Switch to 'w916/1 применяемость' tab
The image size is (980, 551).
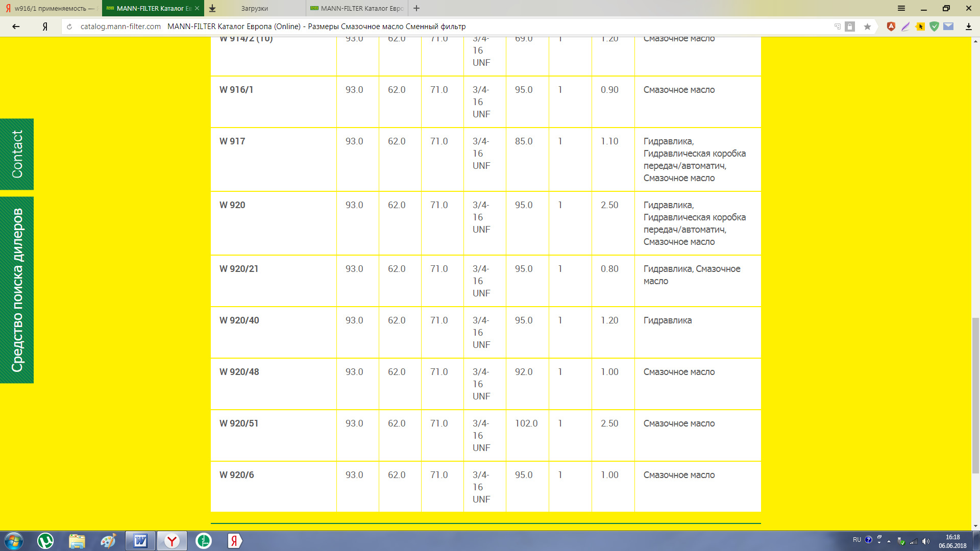pos(51,8)
